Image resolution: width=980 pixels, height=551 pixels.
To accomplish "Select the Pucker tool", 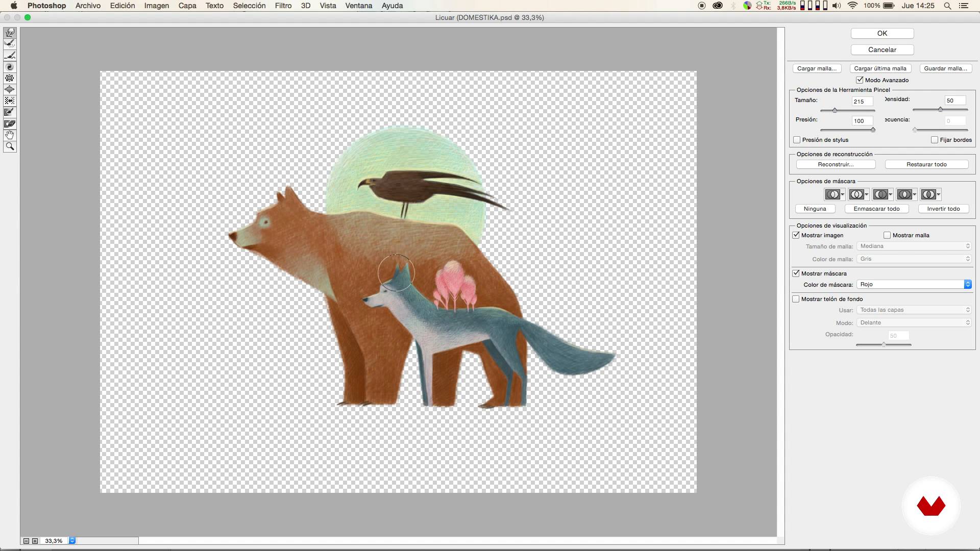I will coord(10,78).
